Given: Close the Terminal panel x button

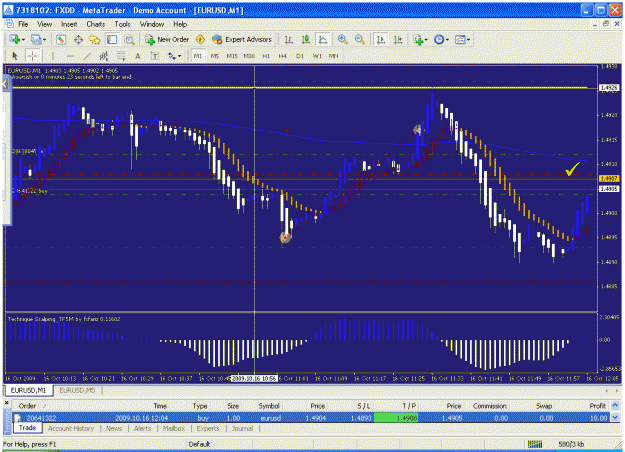Looking at the screenshot, I should pos(7,403).
